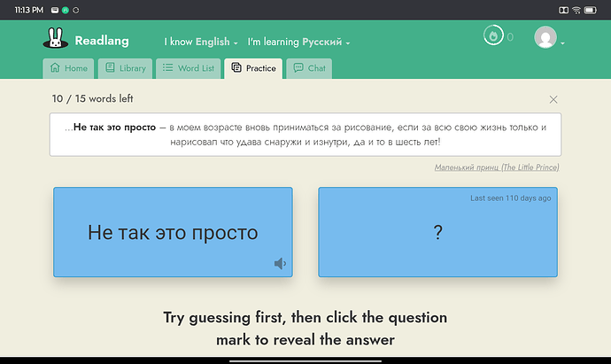Click the streak flame icon

point(493,35)
